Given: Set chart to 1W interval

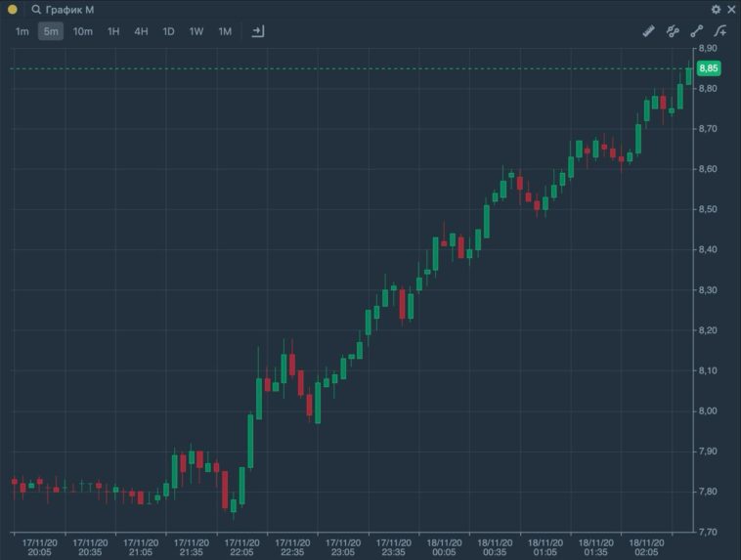Looking at the screenshot, I should (x=196, y=31).
